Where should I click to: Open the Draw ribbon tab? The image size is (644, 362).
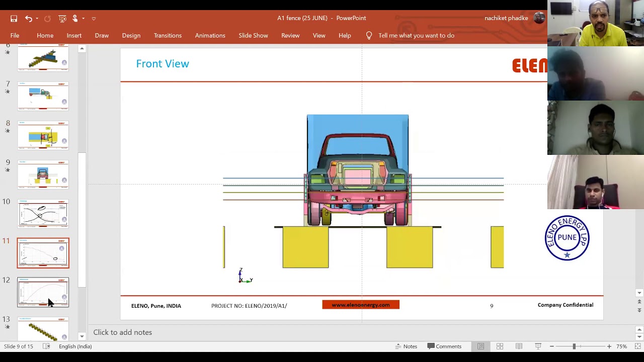click(x=102, y=36)
